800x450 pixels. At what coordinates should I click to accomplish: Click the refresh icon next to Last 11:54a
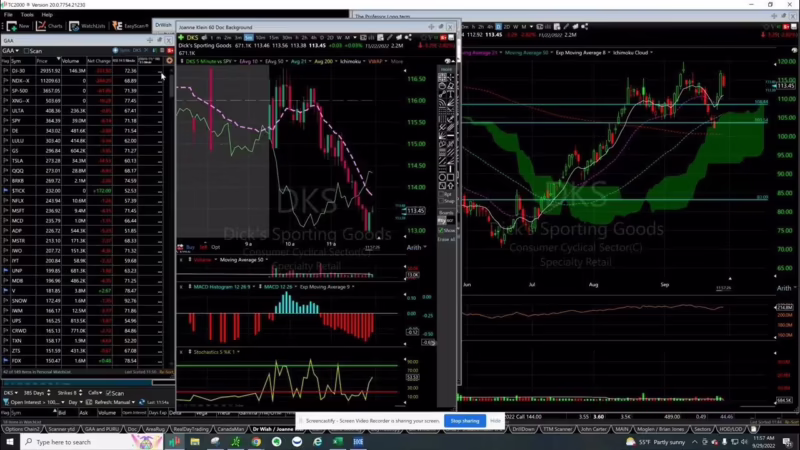tap(142, 402)
